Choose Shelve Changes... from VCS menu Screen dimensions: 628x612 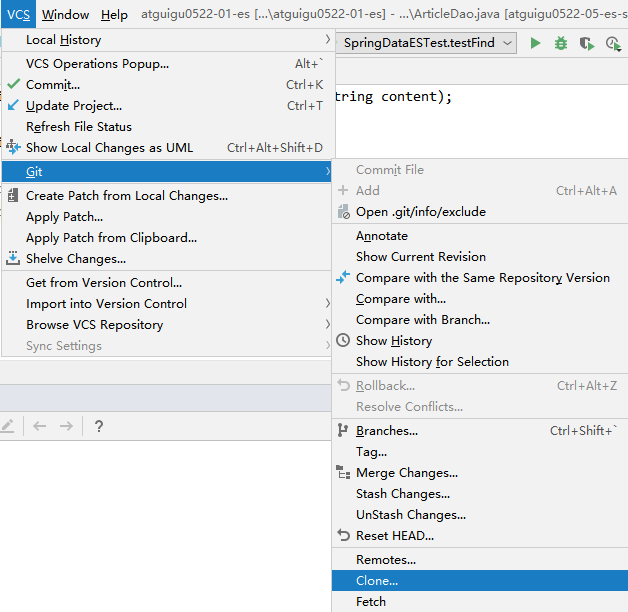(76, 259)
